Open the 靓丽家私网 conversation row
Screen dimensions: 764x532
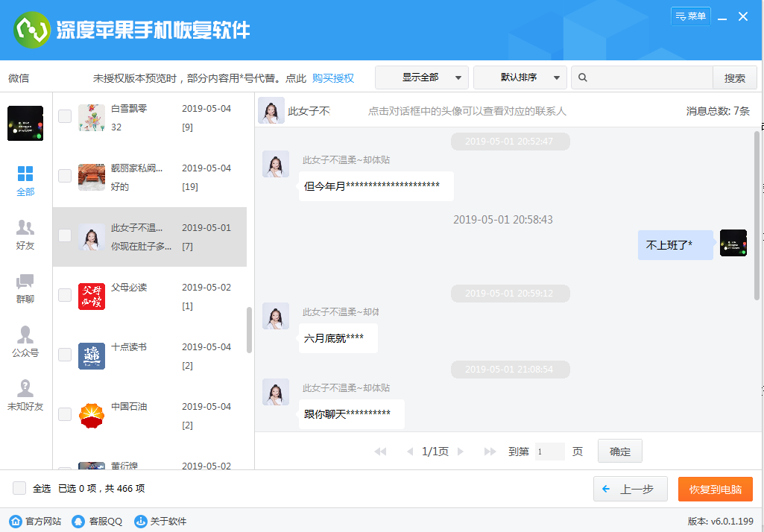pos(150,177)
